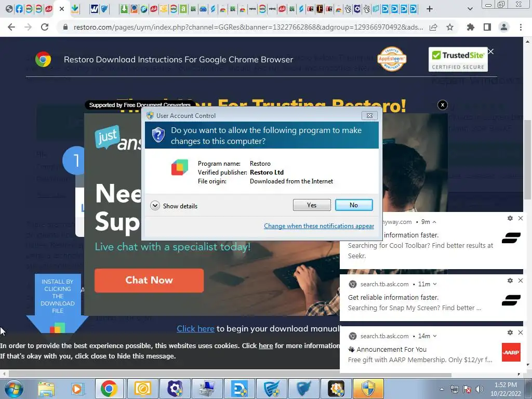Click the TrustedSite Certified Secure badge
532x399 pixels.
pos(458,59)
